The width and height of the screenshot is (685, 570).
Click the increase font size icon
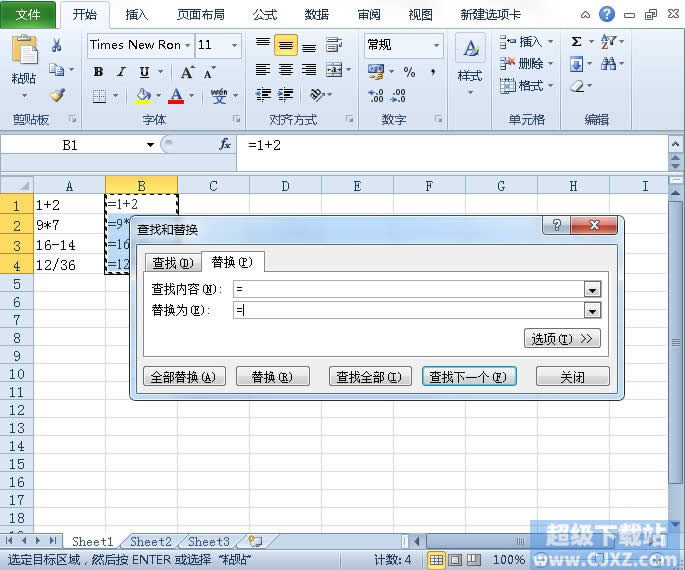click(x=187, y=72)
